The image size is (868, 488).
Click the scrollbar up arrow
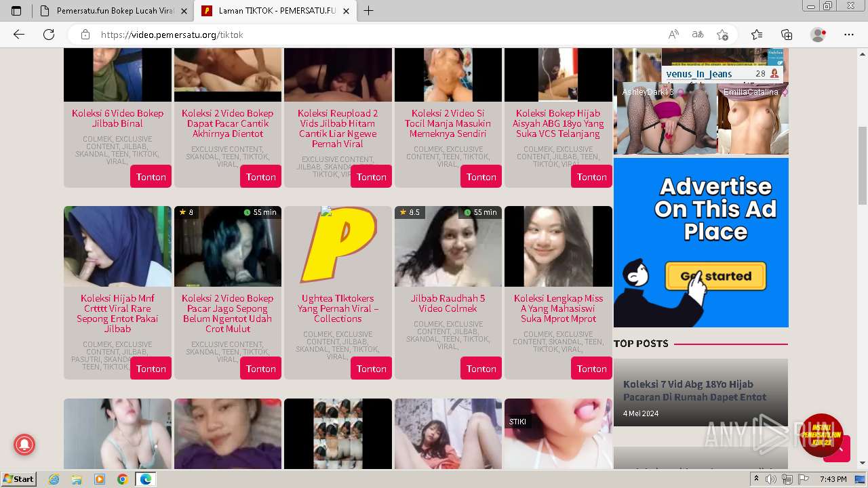pos(863,54)
